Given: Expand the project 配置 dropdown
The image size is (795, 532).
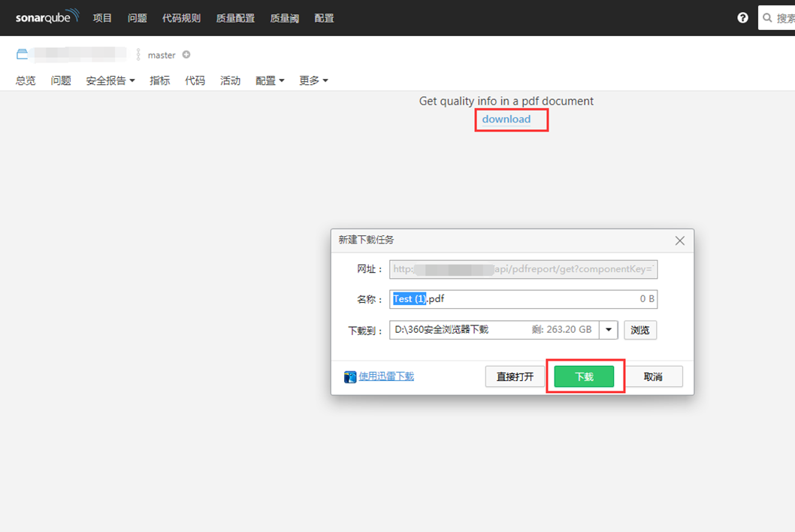Looking at the screenshot, I should pos(270,80).
